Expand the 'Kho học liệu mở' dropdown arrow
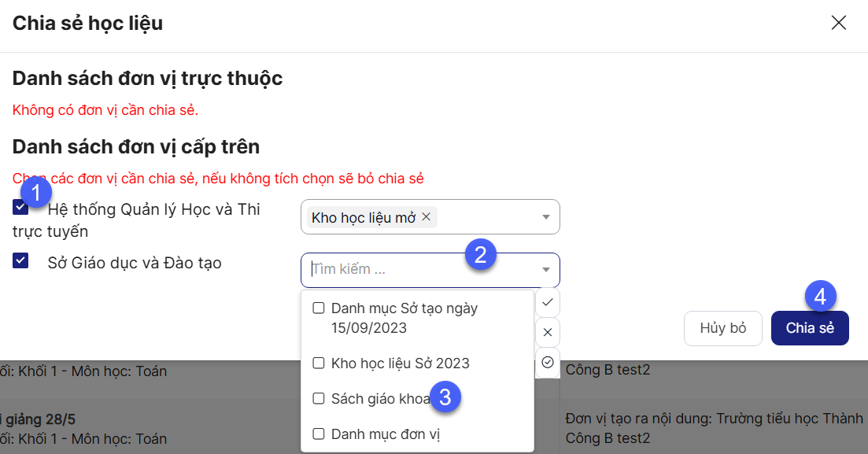Image resolution: width=868 pixels, height=454 pixels. coord(546,217)
